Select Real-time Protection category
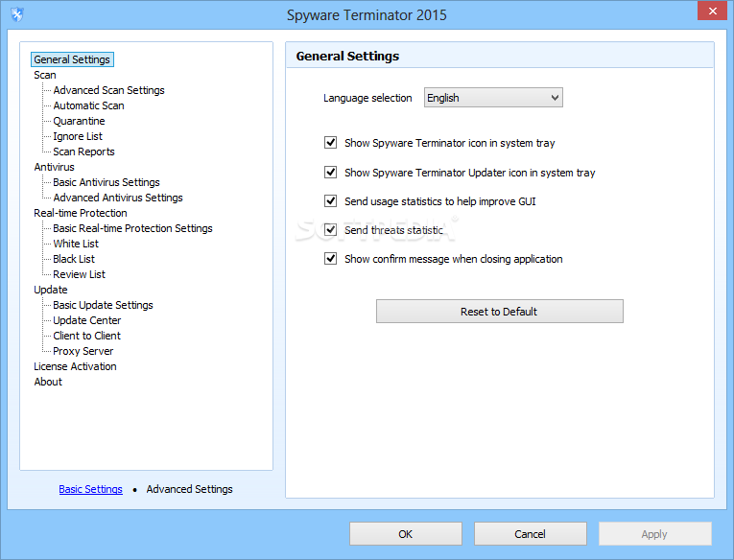Image resolution: width=734 pixels, height=560 pixels. tap(80, 213)
